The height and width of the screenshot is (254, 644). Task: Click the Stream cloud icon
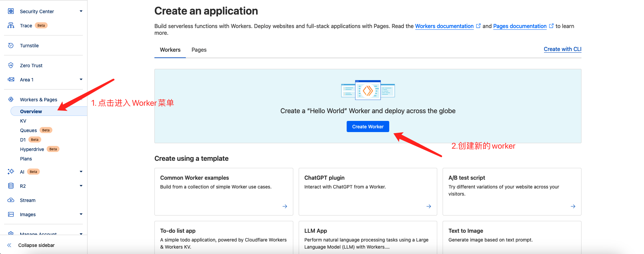pyautogui.click(x=11, y=200)
